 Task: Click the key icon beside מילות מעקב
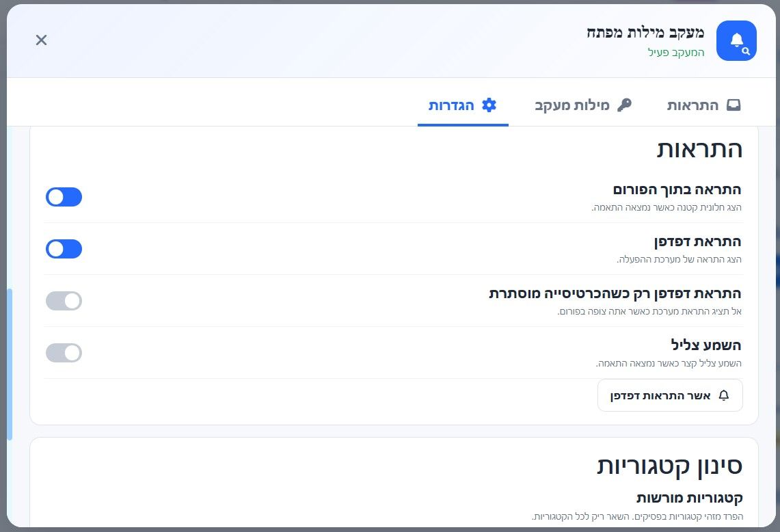624,105
